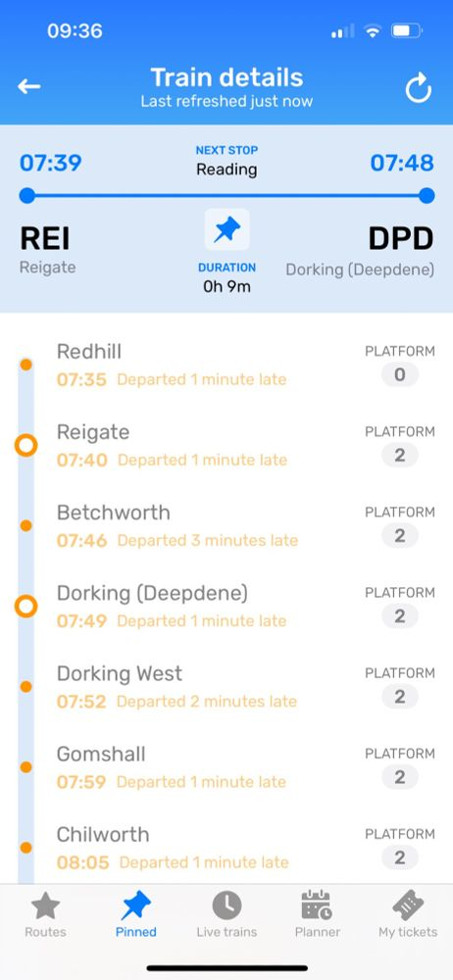Image resolution: width=453 pixels, height=980 pixels.
Task: Tap the Wi-Fi status bar icon
Action: 373,30
